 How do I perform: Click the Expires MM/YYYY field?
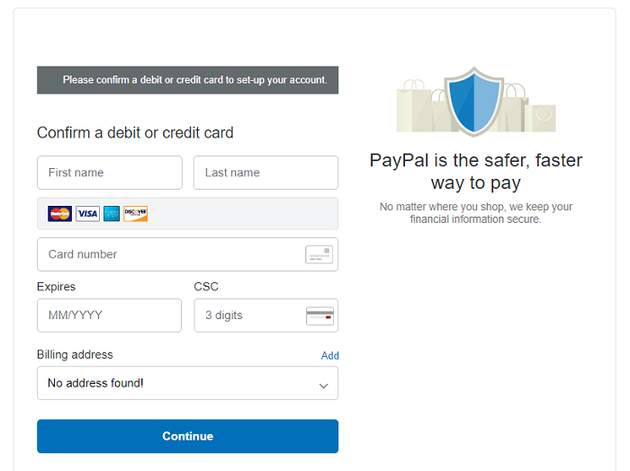[x=110, y=316]
